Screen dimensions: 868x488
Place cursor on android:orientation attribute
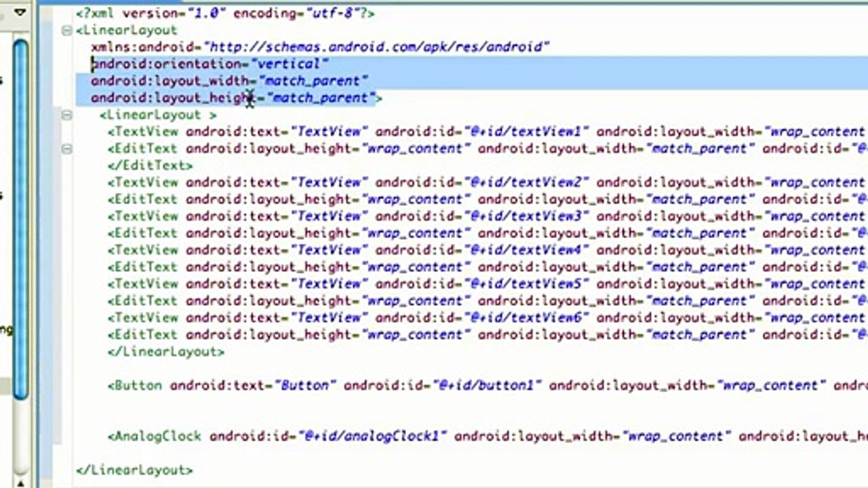[167, 64]
